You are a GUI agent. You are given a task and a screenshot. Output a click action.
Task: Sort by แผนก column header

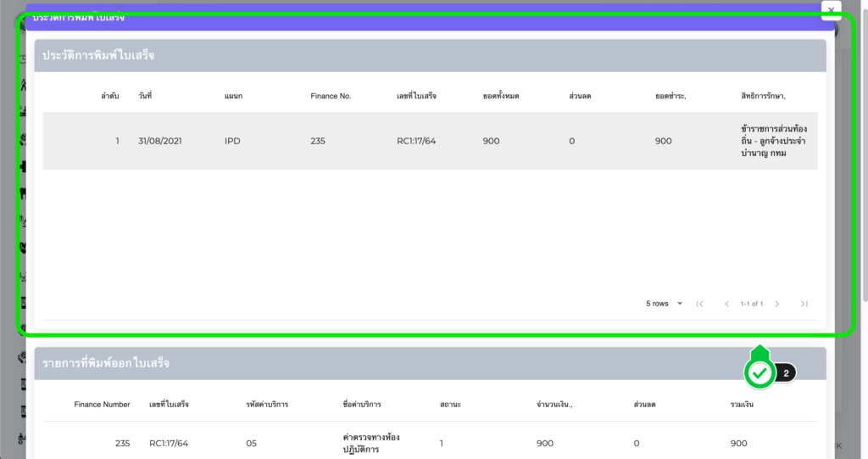[x=234, y=96]
